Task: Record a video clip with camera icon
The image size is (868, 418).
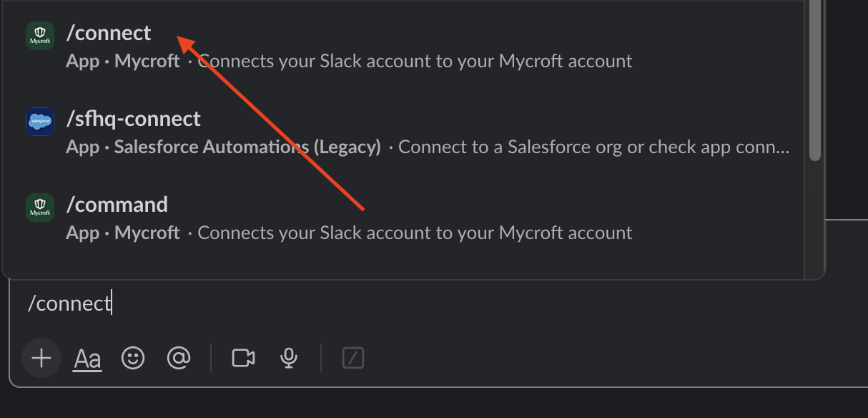Action: pos(244,358)
